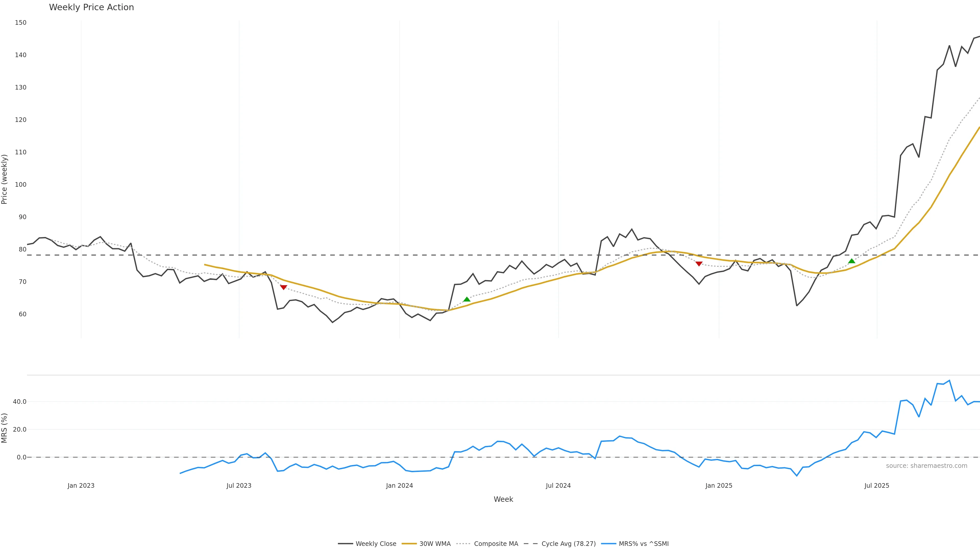Image resolution: width=980 pixels, height=551 pixels.
Task: Open the sharemaestro.com source text
Action: [x=926, y=466]
